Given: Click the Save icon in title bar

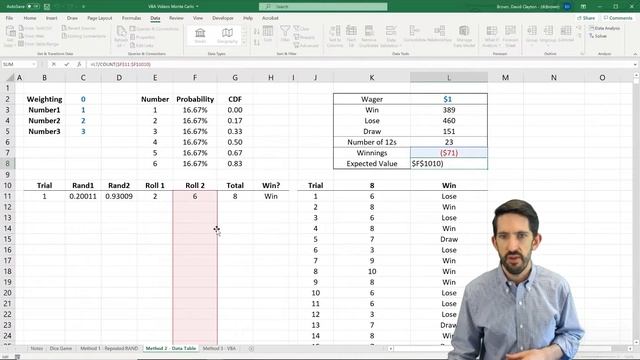Looking at the screenshot, I should (x=47, y=7).
